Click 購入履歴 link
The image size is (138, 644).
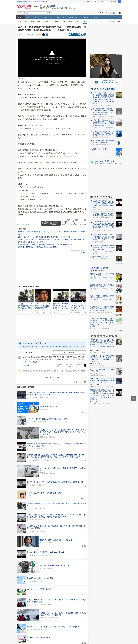pyautogui.click(x=112, y=13)
